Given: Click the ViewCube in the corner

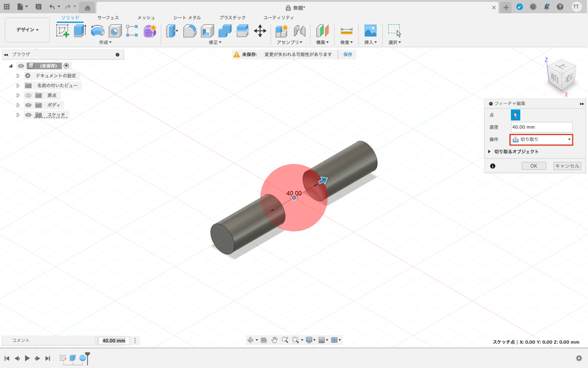Looking at the screenshot, I should pyautogui.click(x=562, y=75).
